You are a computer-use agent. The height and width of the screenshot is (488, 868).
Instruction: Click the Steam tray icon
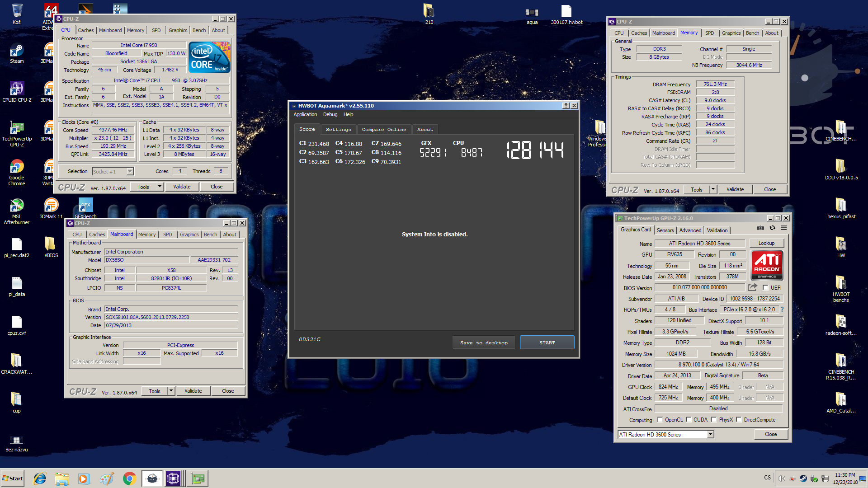(x=803, y=479)
